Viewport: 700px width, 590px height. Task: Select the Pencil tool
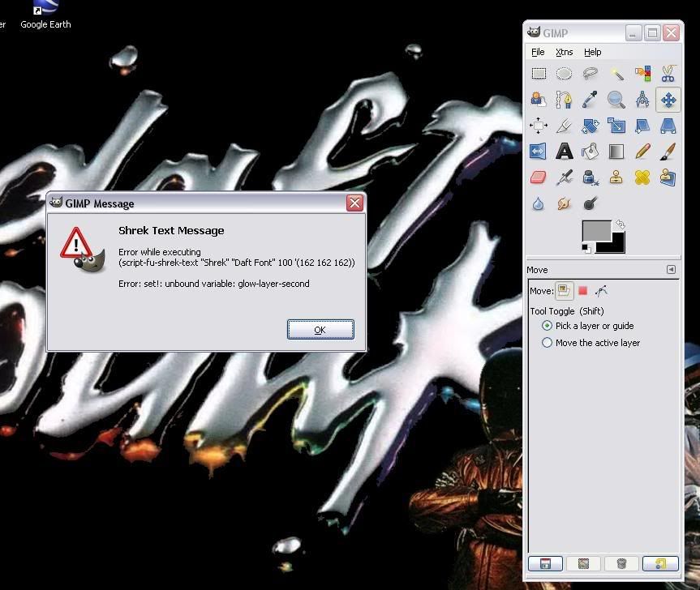642,152
